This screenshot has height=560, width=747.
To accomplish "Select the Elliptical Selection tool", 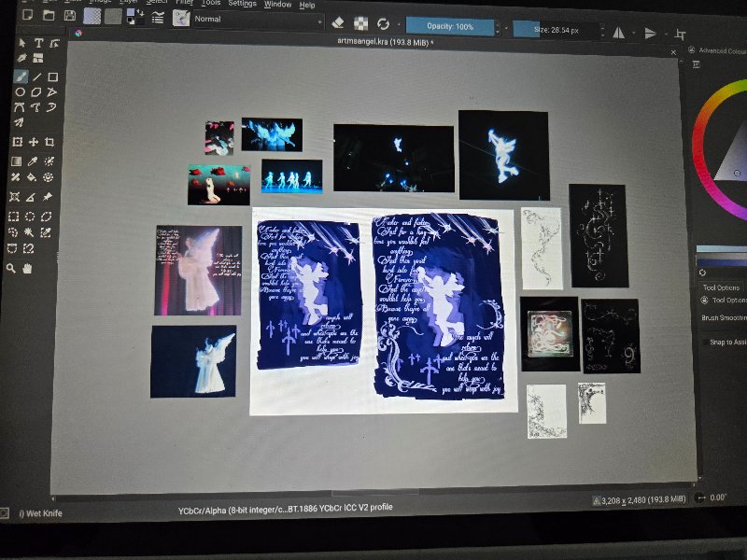I will click(x=30, y=217).
